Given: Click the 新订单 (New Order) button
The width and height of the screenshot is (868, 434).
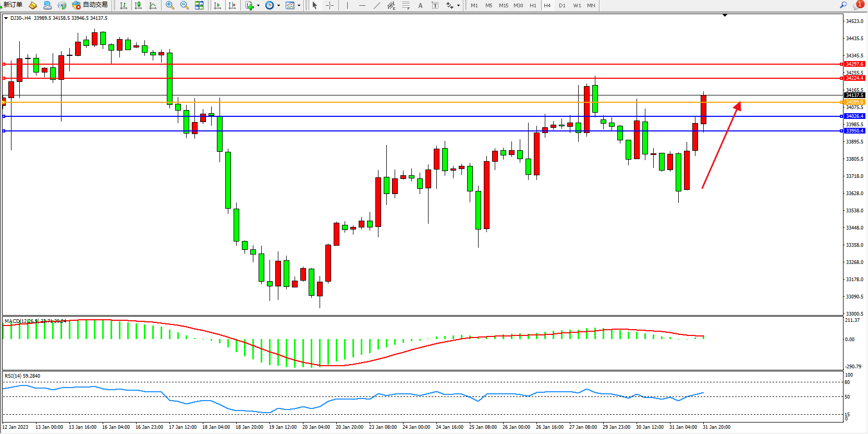Looking at the screenshot, I should click(x=13, y=5).
